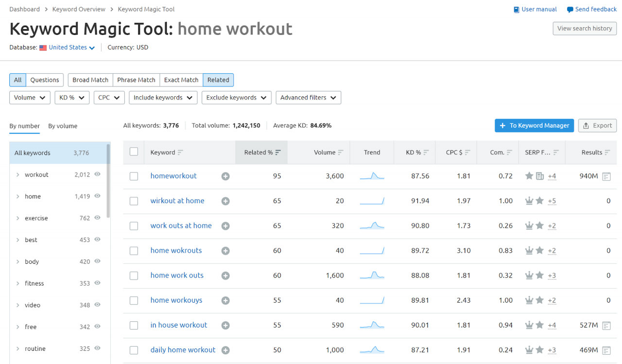
Task: Open the Volume filter dropdown
Action: tap(30, 98)
